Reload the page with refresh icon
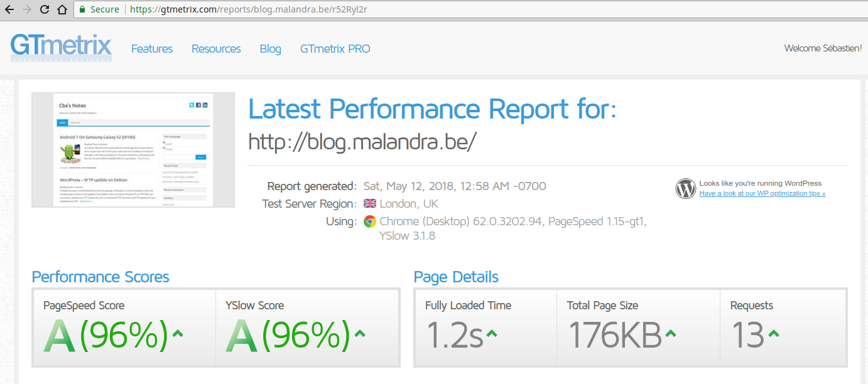 coord(44,10)
